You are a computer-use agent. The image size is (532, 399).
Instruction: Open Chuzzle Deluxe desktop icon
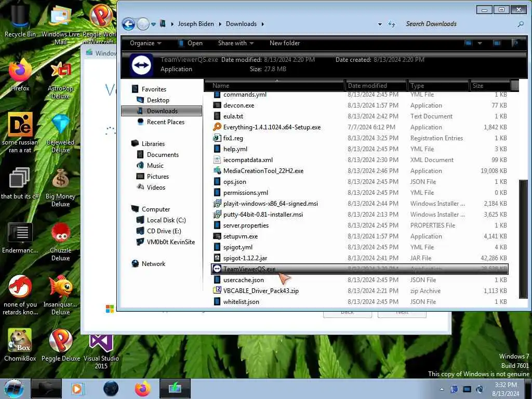60,242
